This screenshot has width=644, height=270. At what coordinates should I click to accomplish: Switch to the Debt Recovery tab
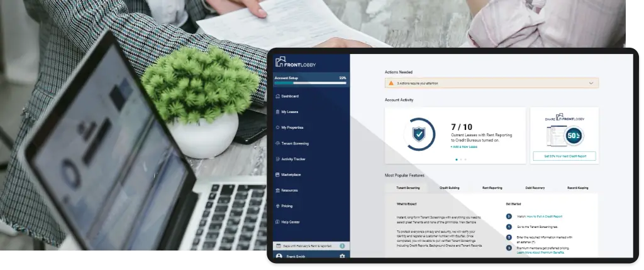(x=535, y=188)
